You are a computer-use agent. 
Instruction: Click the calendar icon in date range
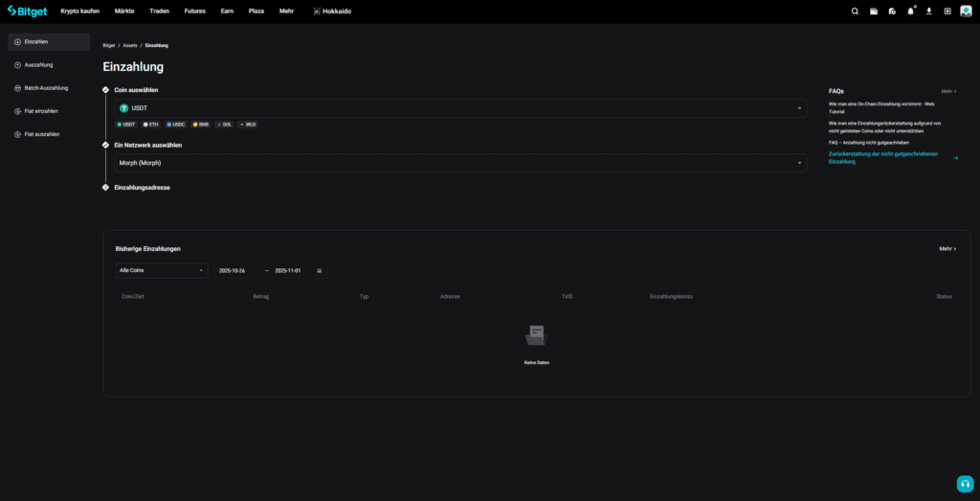[319, 271]
